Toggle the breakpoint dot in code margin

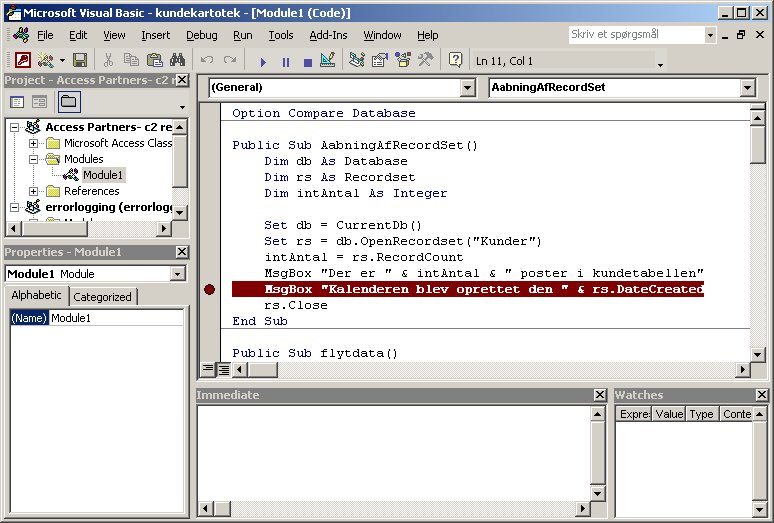coord(209,289)
